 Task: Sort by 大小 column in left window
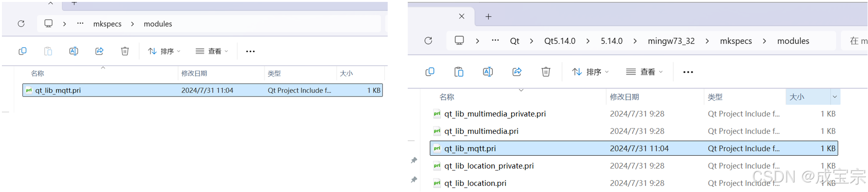(346, 74)
